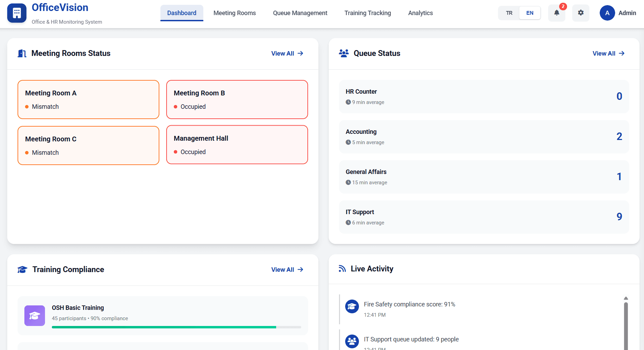Click the OfficeVision building logo icon

17,13
